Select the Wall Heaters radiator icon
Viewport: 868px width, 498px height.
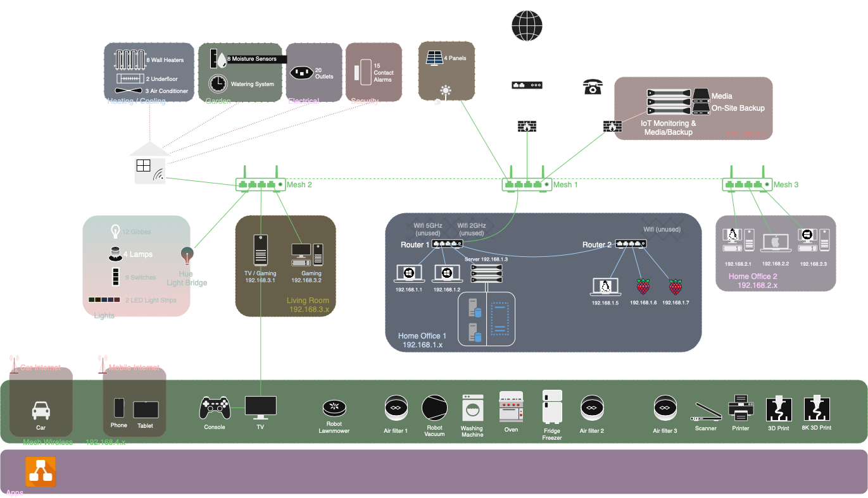coord(129,59)
